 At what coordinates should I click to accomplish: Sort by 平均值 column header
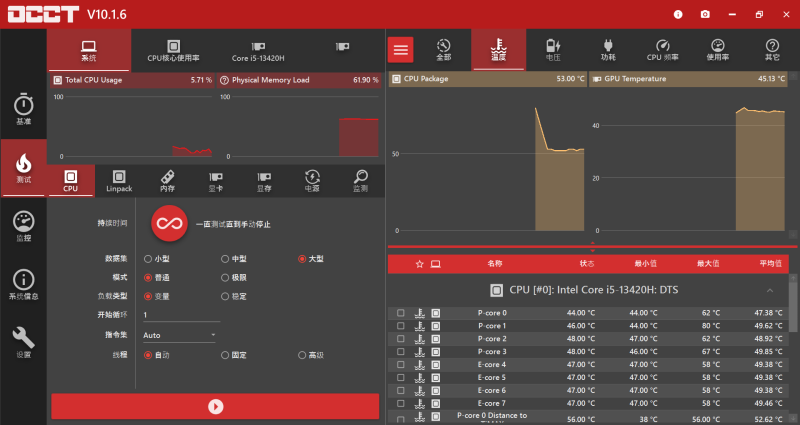[x=770, y=263]
